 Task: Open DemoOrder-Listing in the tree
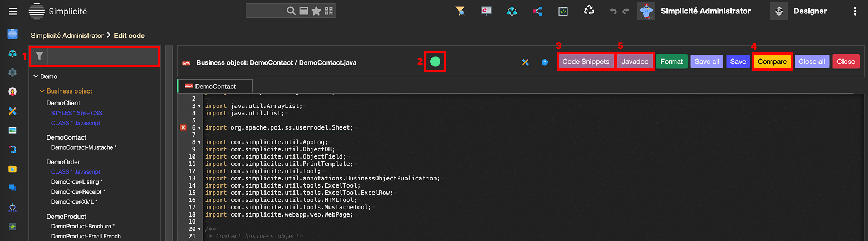[x=76, y=181]
